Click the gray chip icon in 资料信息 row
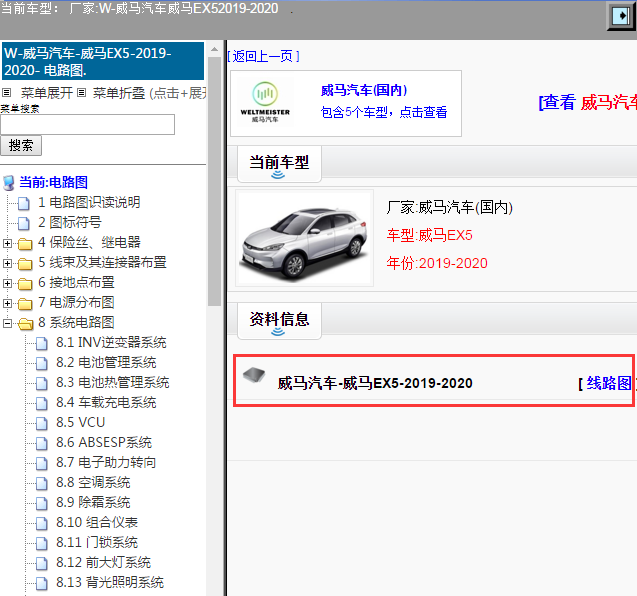This screenshot has width=637, height=596. (254, 375)
